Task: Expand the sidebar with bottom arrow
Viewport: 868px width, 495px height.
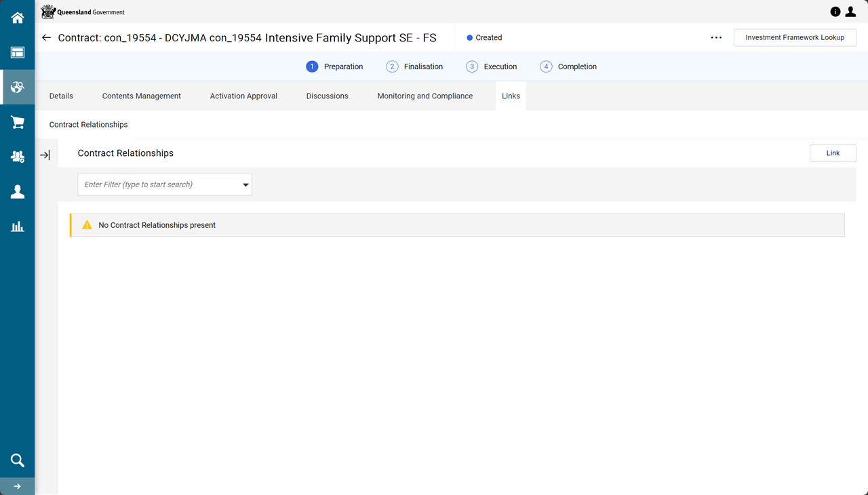Action: [x=18, y=486]
